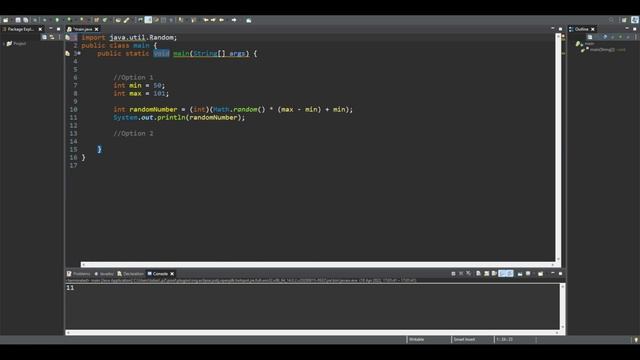Screen dimensions: 640x360
Task: Click the console output value 11
Action: pos(70,288)
